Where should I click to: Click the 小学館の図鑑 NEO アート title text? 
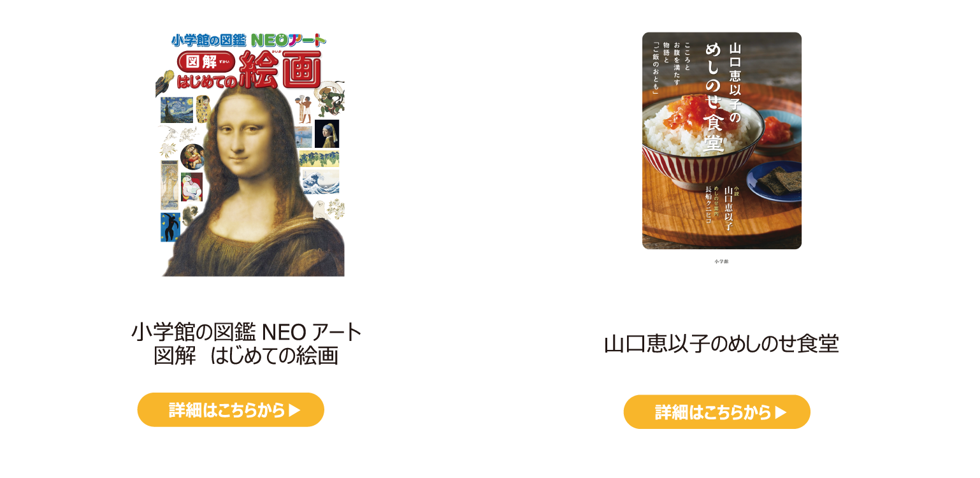(246, 332)
